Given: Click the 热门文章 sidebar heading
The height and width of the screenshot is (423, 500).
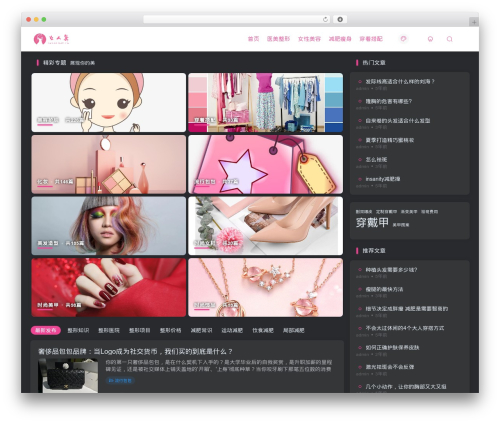Looking at the screenshot, I should coord(374,63).
